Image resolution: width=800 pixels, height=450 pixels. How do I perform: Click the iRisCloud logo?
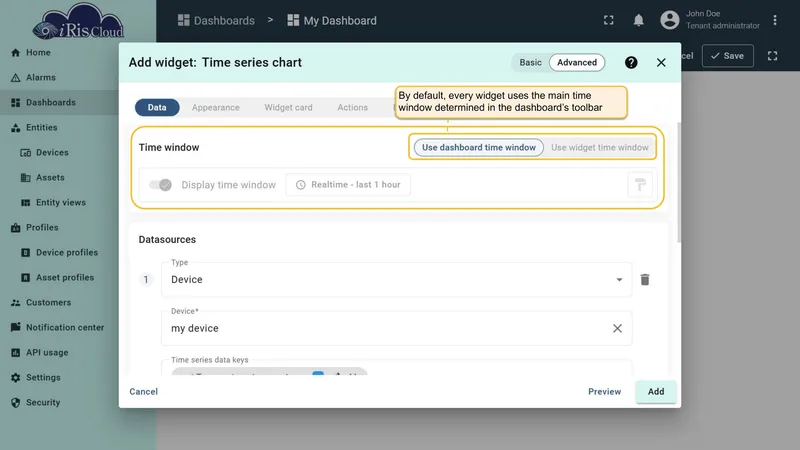tap(78, 21)
